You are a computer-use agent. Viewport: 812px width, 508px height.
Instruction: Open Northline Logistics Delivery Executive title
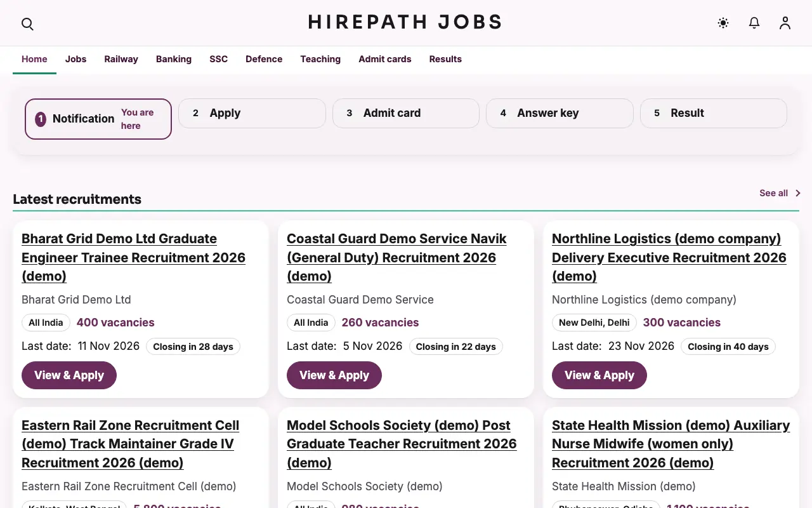click(x=669, y=257)
